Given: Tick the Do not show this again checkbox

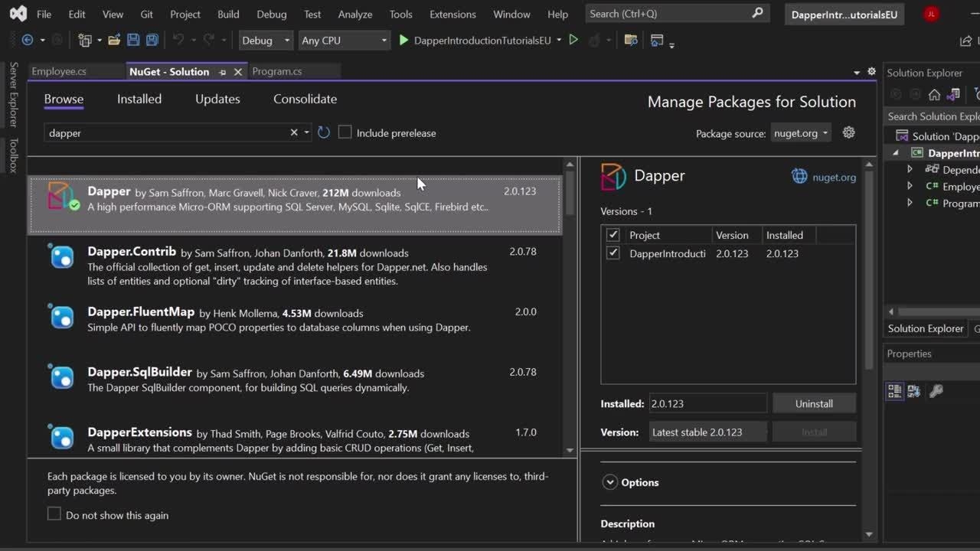Looking at the screenshot, I should (54, 514).
